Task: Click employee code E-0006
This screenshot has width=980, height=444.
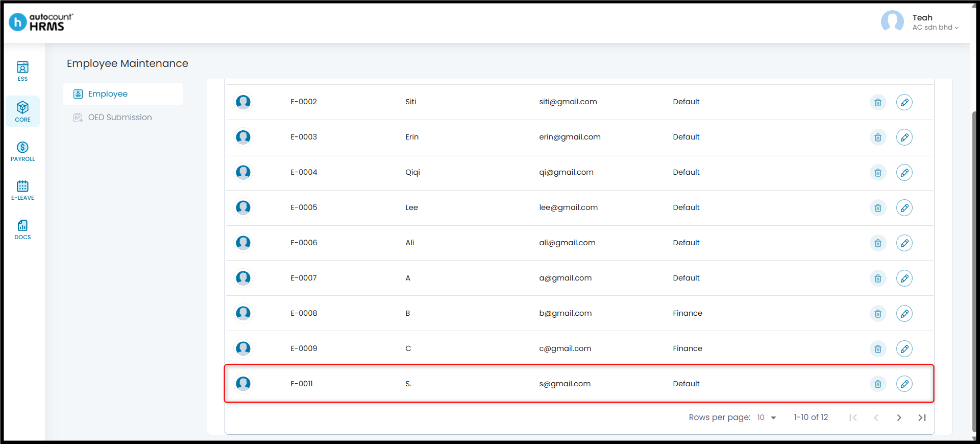Action: coord(304,243)
